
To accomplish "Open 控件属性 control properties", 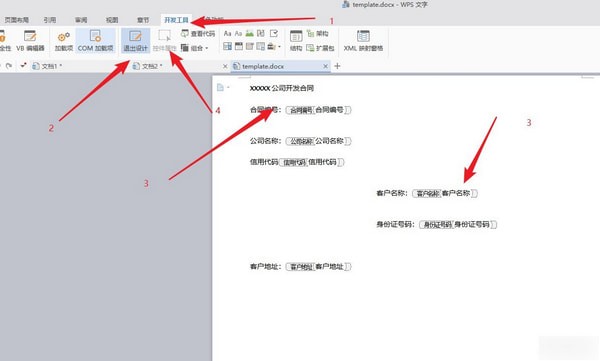I will click(165, 41).
